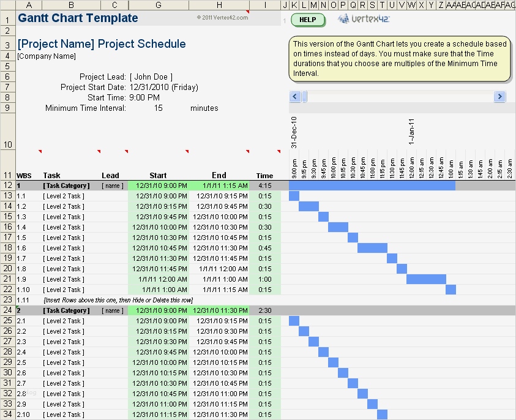Select column header A
This screenshot has height=420, width=516.
click(x=28, y=5)
